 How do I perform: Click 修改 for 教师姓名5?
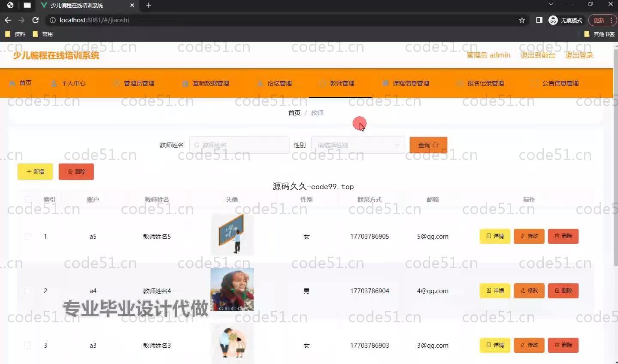pos(529,236)
